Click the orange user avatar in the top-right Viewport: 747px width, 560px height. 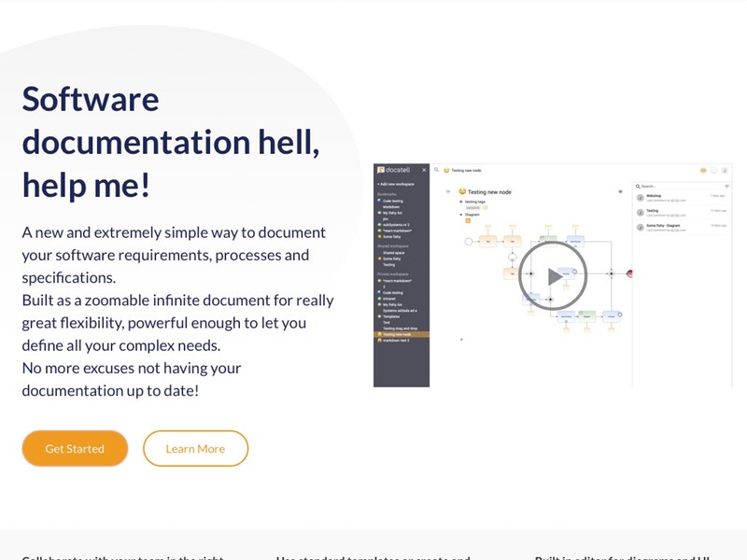point(703,171)
